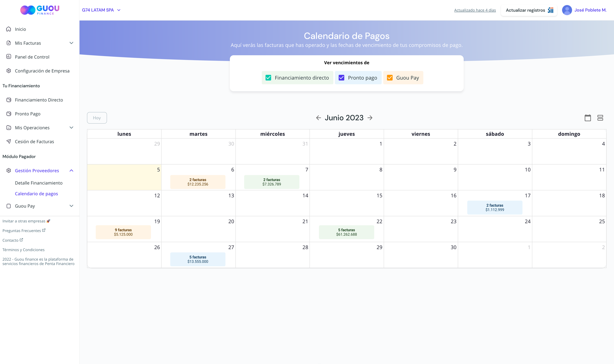Open June 7 event $7.326.789

pos(272,182)
